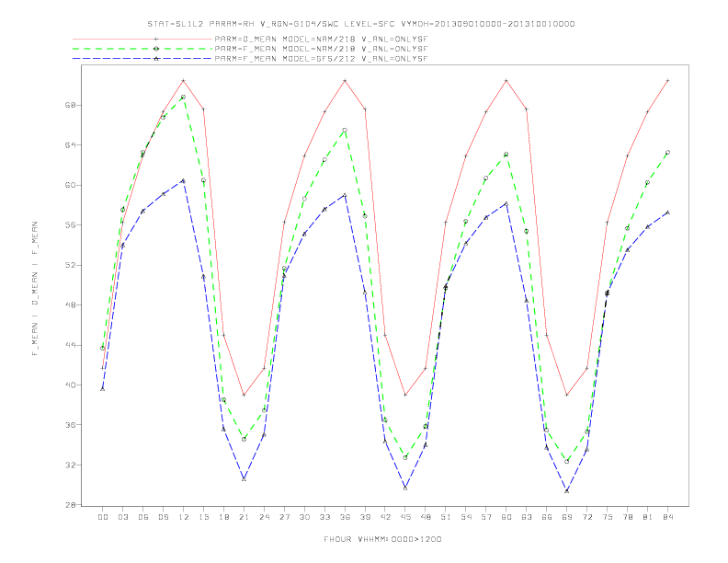Click y-axis tick label 56
Viewport: 728px width, 563px height.
tap(71, 224)
